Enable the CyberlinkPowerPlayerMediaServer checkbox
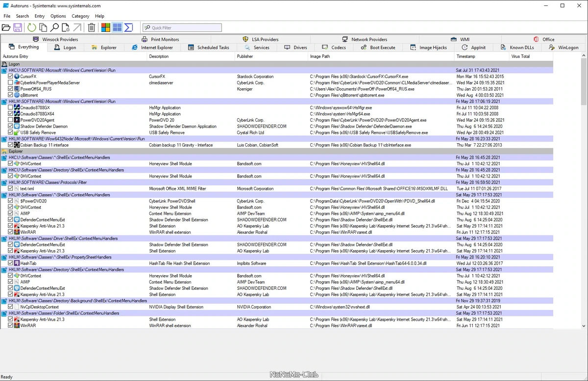This screenshot has width=588, height=381. 11,83
